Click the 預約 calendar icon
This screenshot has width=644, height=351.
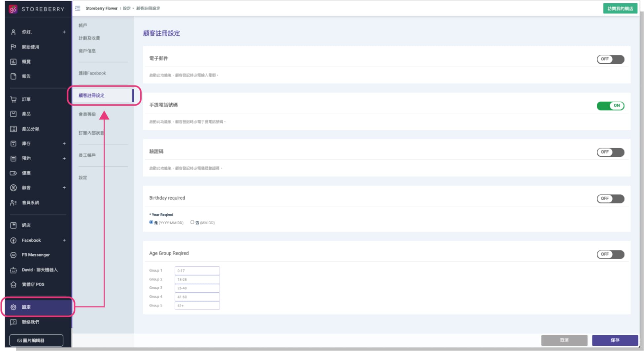point(13,158)
